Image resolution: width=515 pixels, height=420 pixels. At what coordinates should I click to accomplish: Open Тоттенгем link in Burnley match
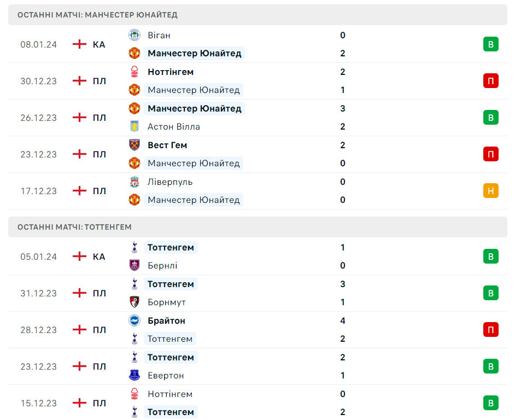pos(171,247)
